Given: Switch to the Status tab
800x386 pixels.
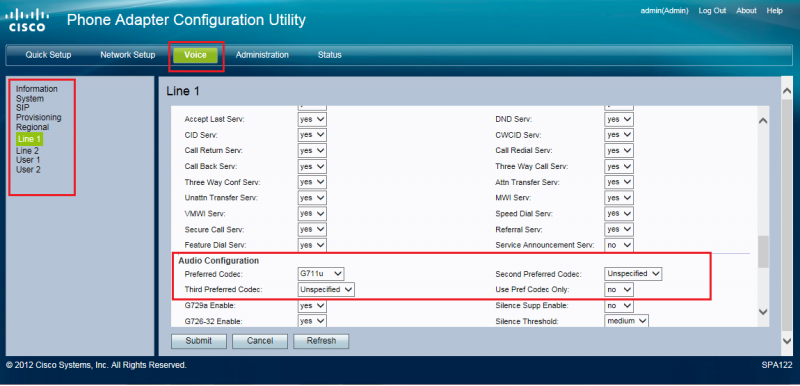Looking at the screenshot, I should tap(330, 55).
